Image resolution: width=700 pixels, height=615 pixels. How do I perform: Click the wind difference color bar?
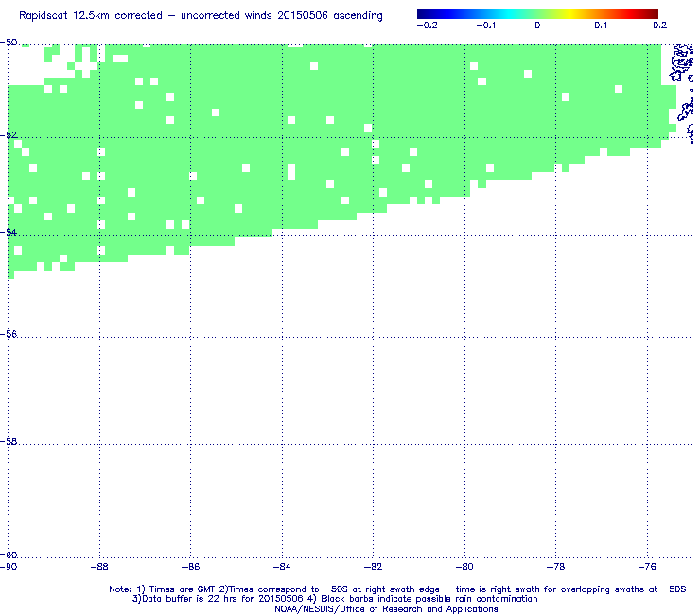[x=537, y=14]
